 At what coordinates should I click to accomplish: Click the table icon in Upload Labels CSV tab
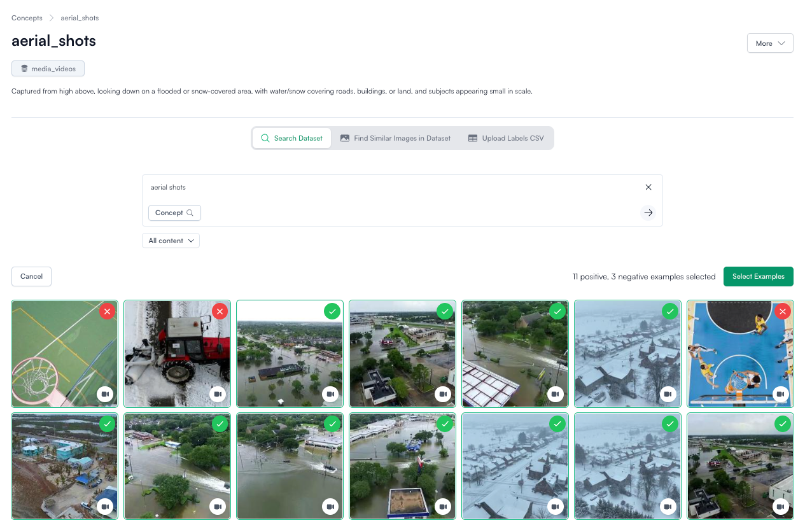coord(472,137)
